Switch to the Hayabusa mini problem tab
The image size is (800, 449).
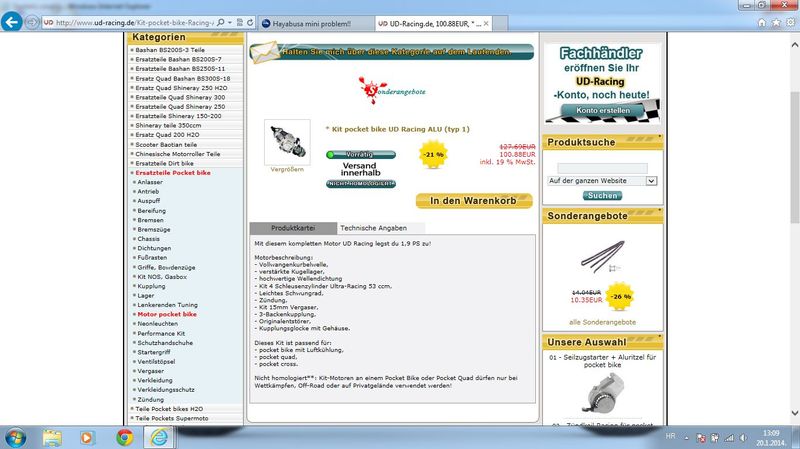[x=316, y=23]
